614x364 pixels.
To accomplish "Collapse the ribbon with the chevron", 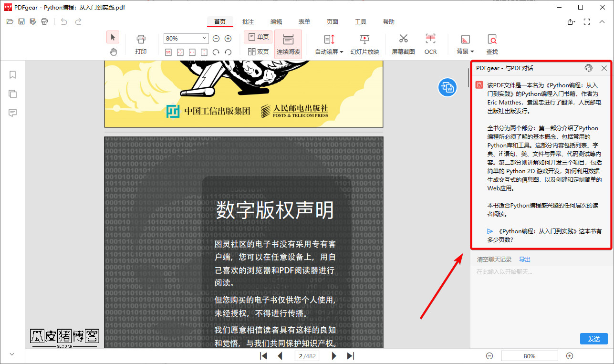I will pos(603,22).
